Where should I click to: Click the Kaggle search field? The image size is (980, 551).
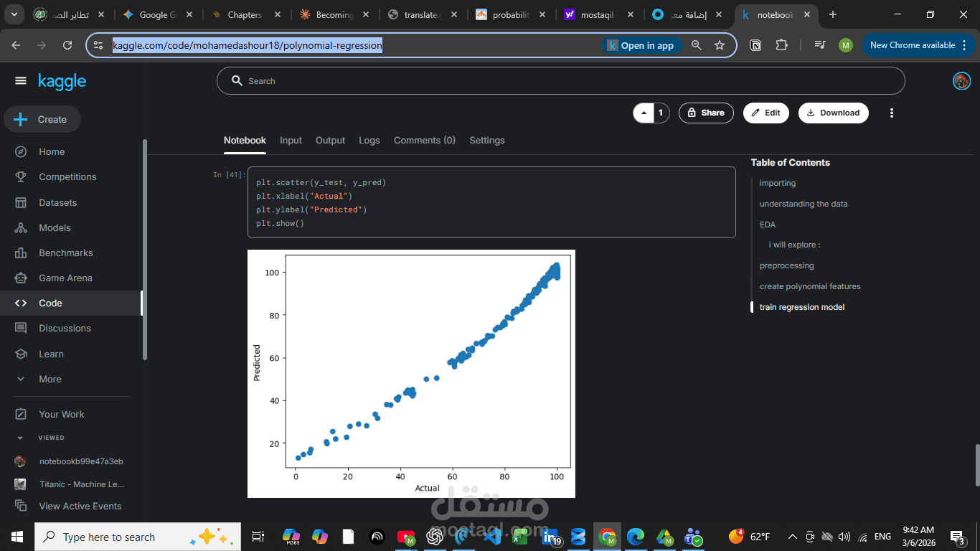[x=560, y=81]
